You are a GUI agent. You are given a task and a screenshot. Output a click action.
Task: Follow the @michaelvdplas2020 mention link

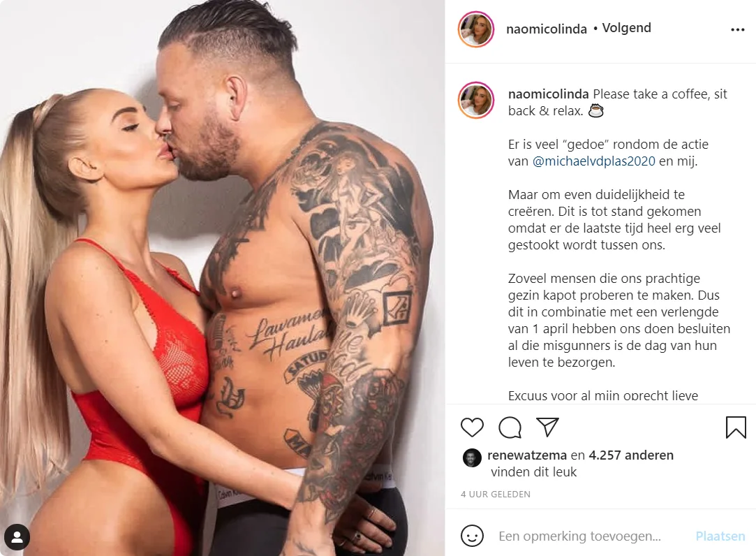pos(594,161)
